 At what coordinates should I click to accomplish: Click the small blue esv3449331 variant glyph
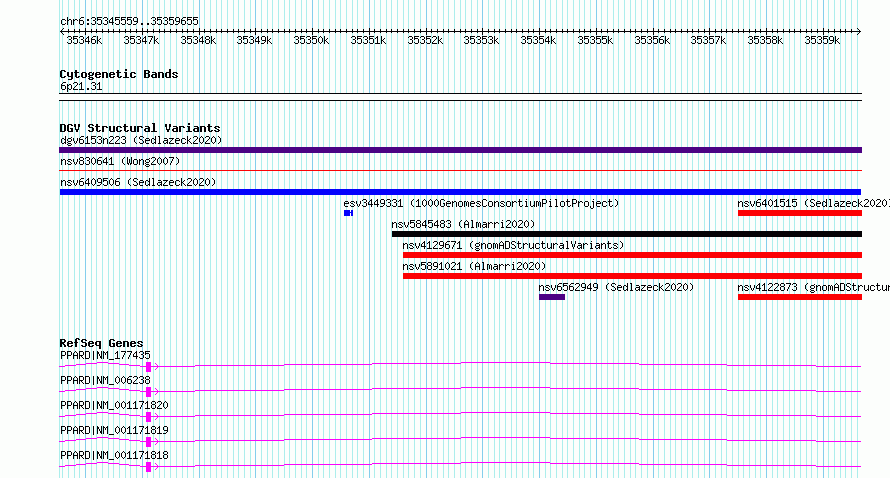click(349, 213)
